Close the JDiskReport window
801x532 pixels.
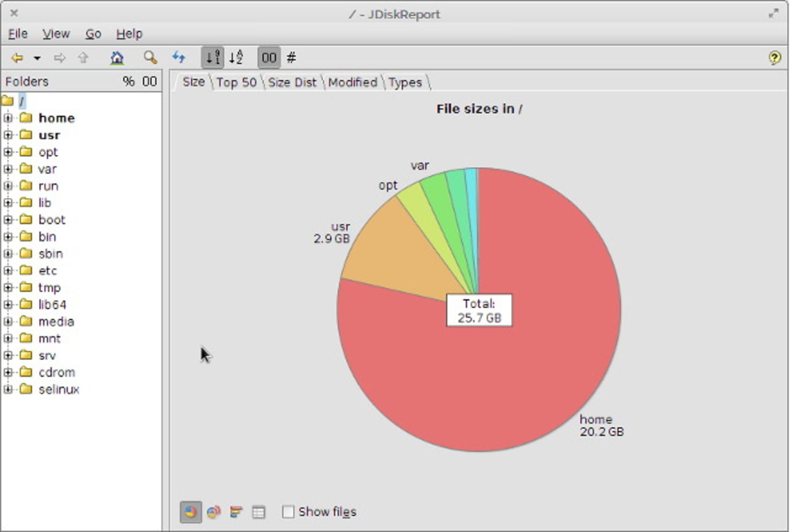pyautogui.click(x=14, y=13)
